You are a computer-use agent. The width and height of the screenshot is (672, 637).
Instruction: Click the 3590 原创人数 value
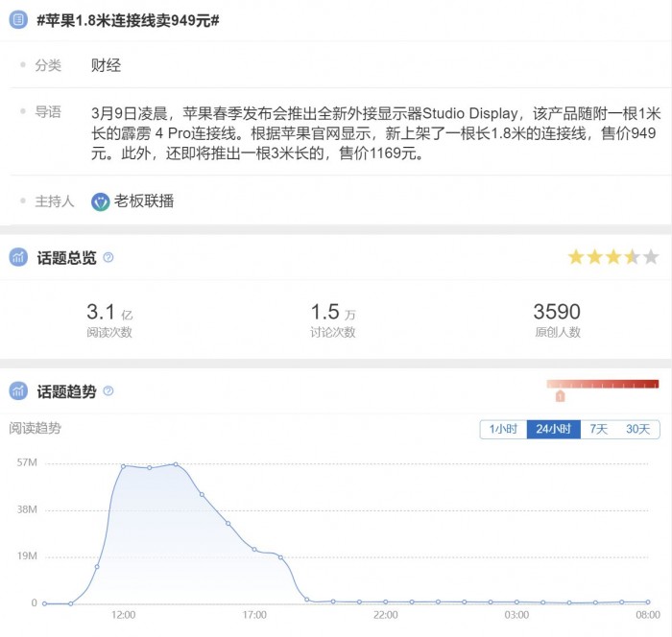tap(557, 312)
